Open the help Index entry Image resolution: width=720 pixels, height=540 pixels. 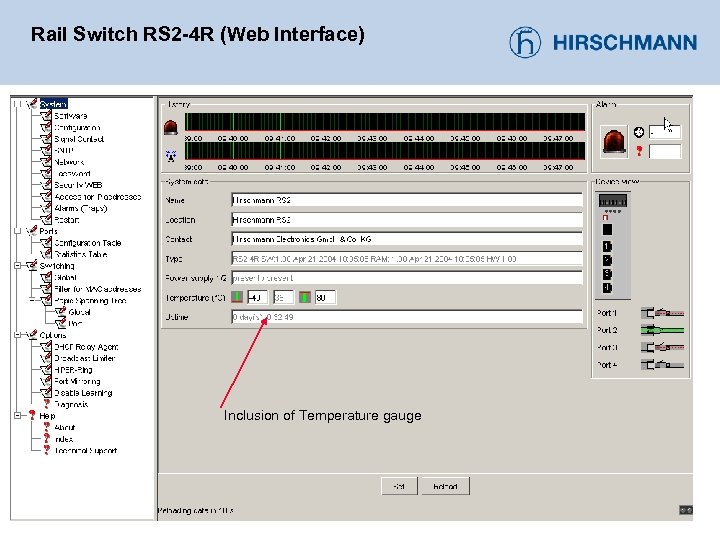64,439
